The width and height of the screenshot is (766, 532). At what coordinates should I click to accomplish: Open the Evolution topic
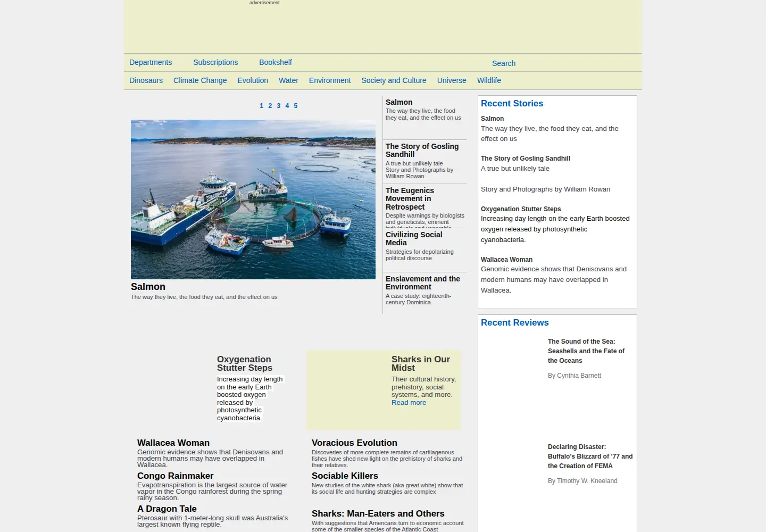pos(253,80)
